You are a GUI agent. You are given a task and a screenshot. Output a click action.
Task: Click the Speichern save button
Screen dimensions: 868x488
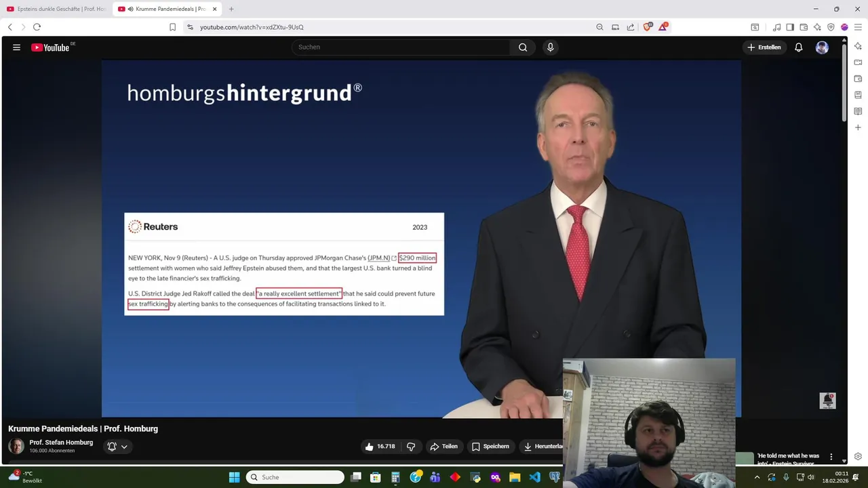coord(490,447)
